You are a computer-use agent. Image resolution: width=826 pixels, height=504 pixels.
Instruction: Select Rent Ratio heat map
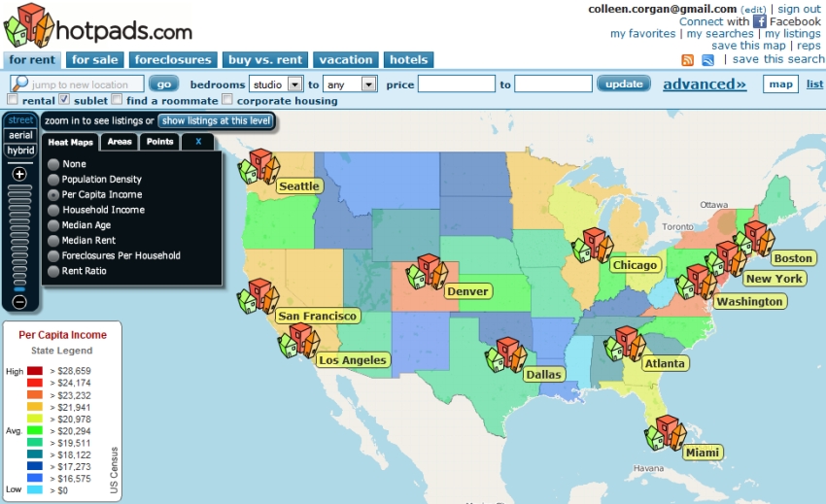coord(53,271)
